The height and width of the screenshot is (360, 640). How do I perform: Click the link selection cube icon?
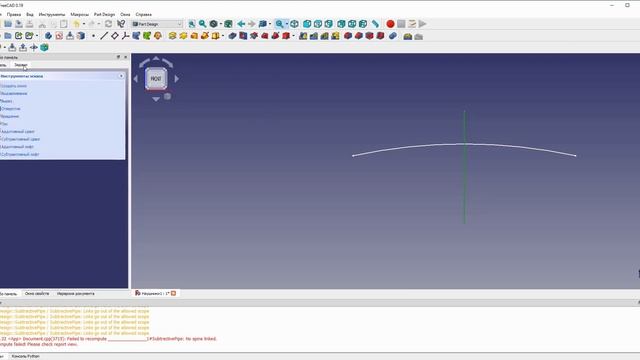262,24
